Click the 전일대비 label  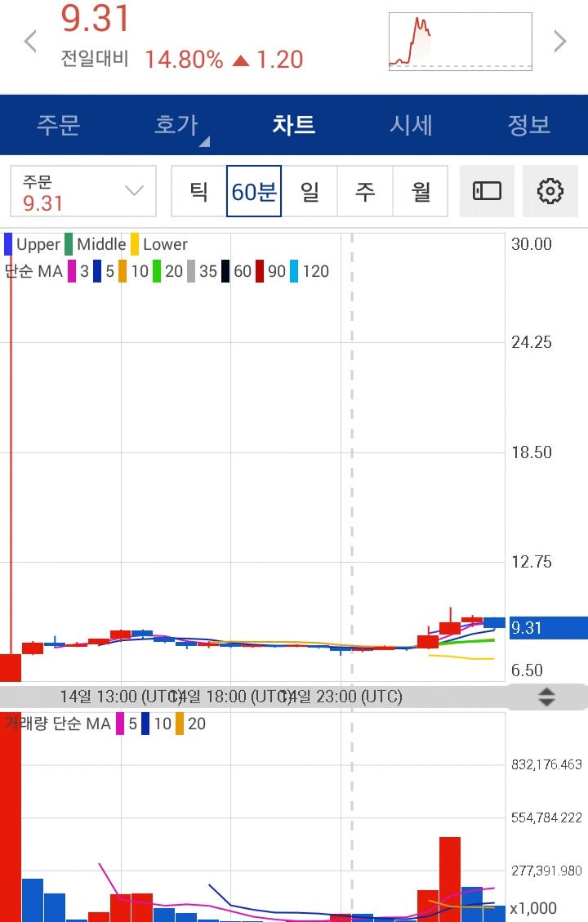[95, 59]
